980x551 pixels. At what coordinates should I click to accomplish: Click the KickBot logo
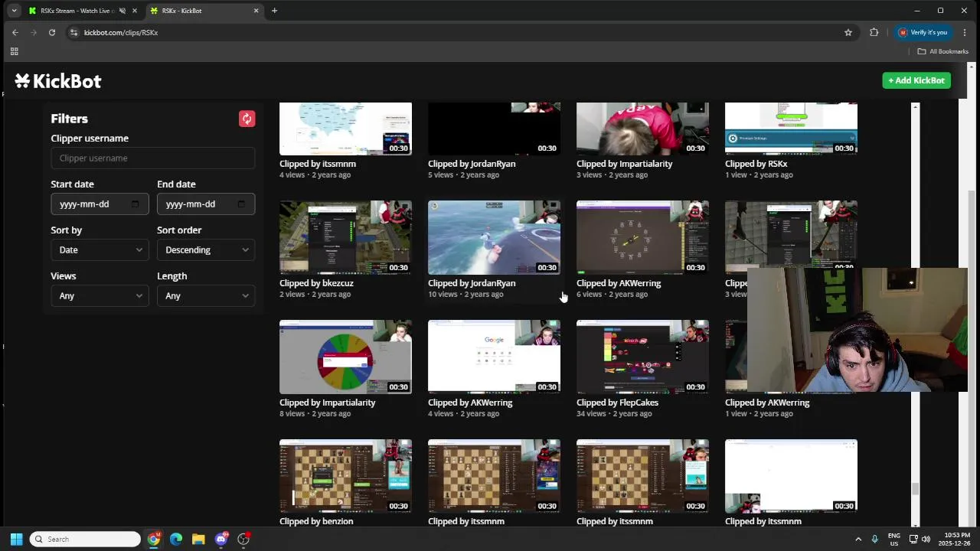58,81
